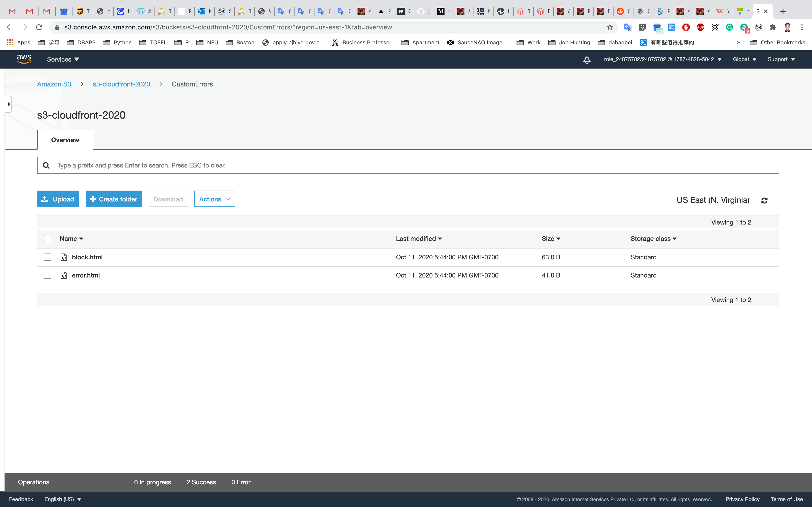Screen dimensions: 812x507
Task: Bookmark this page with the star icon
Action: click(610, 27)
